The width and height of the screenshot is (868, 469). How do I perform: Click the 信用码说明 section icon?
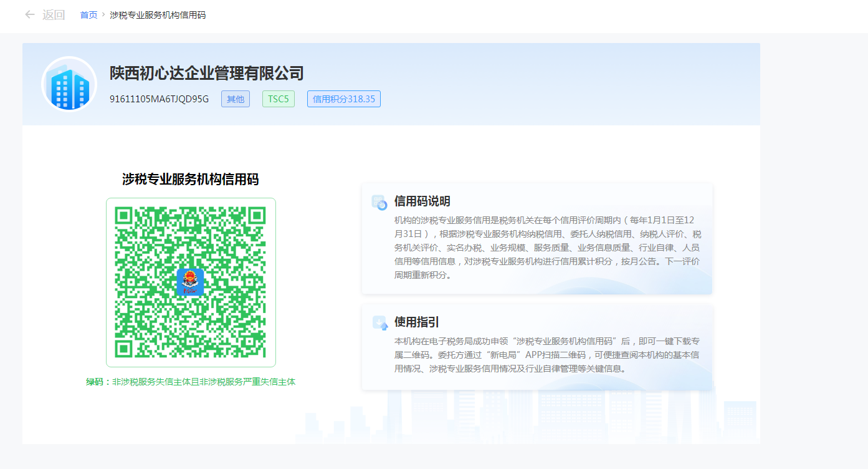pos(379,201)
